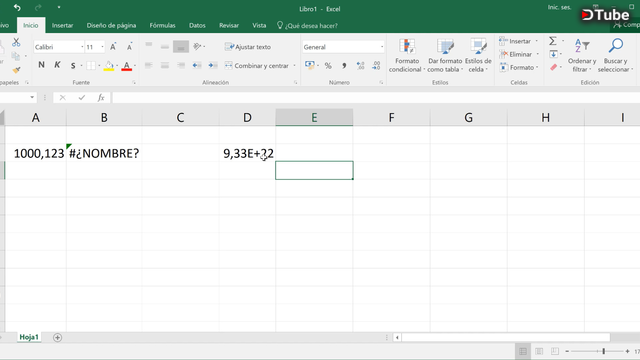Select the Hoja1 sheet tab
The height and width of the screenshot is (360, 640).
(29, 337)
